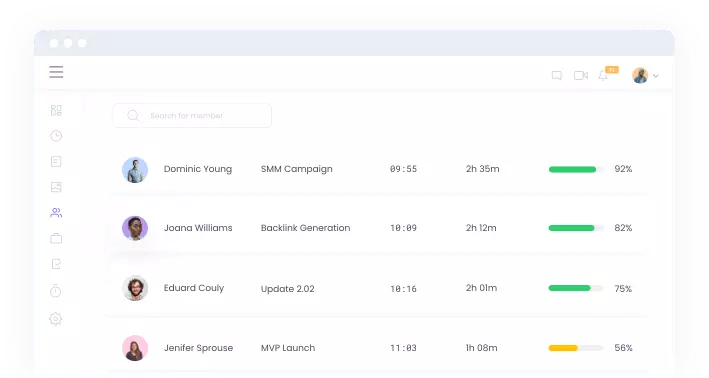Image resolution: width=709 pixels, height=378 pixels.
Task: Open the chat message icon in header
Action: (x=557, y=76)
